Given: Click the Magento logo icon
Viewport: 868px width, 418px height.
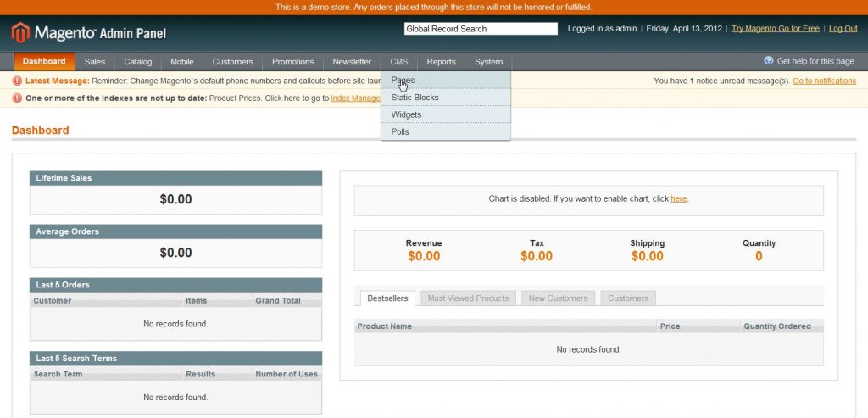Looking at the screenshot, I should point(20,33).
